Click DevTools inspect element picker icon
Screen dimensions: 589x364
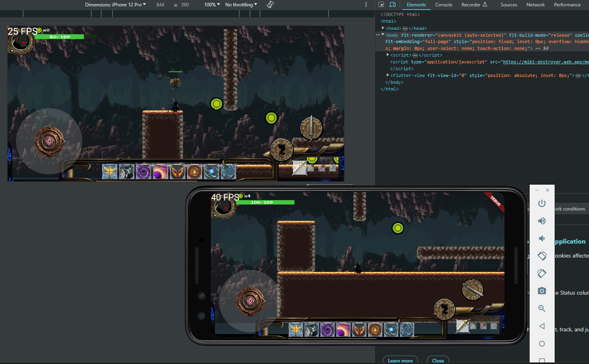pos(381,4)
